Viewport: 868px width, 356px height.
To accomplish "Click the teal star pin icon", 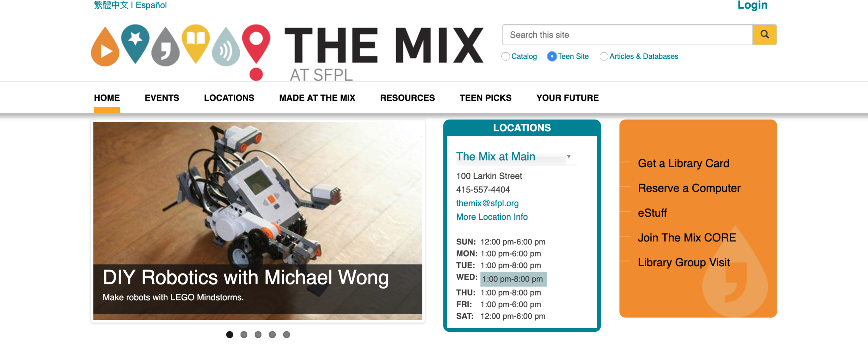I will click(135, 44).
